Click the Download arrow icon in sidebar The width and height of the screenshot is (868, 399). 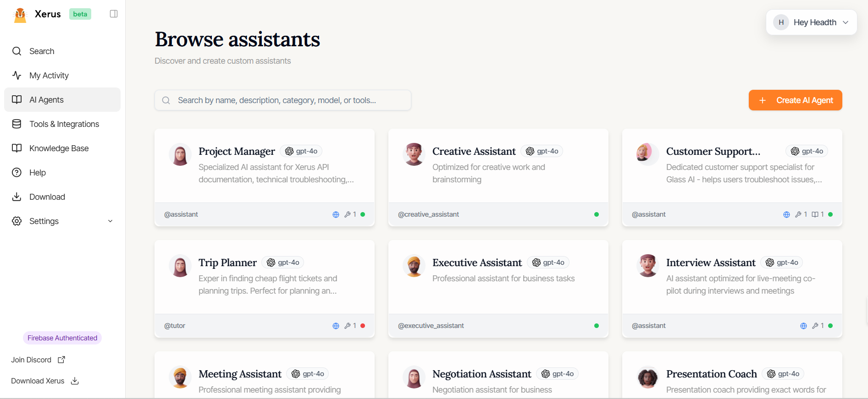(17, 197)
